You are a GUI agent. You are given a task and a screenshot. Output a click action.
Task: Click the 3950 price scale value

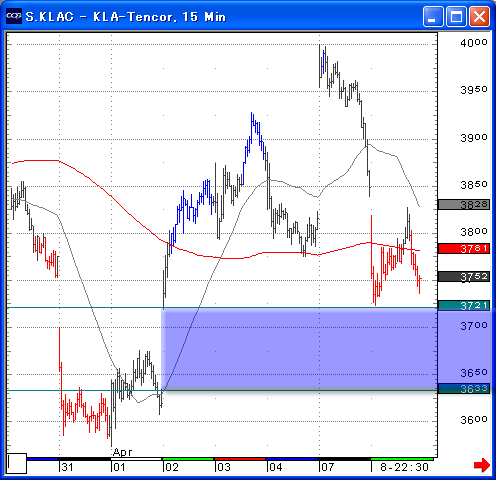(474, 89)
